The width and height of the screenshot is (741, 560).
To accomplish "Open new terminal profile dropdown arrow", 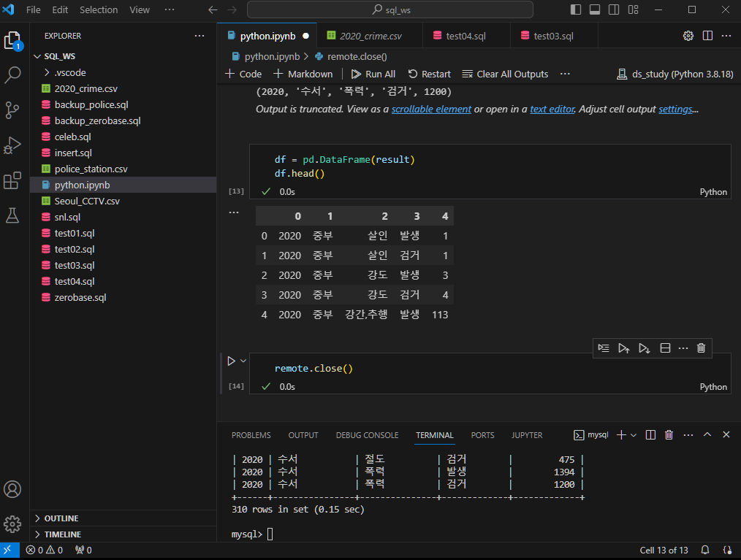I will click(634, 435).
